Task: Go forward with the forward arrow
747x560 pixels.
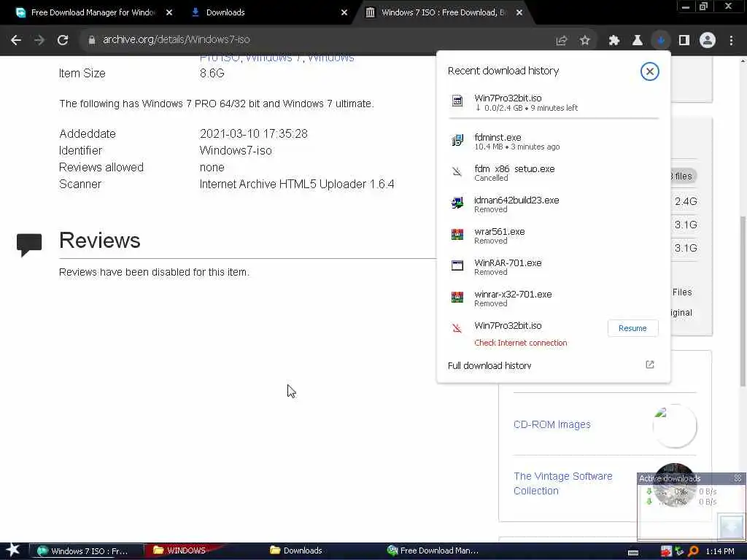Action: 39,40
